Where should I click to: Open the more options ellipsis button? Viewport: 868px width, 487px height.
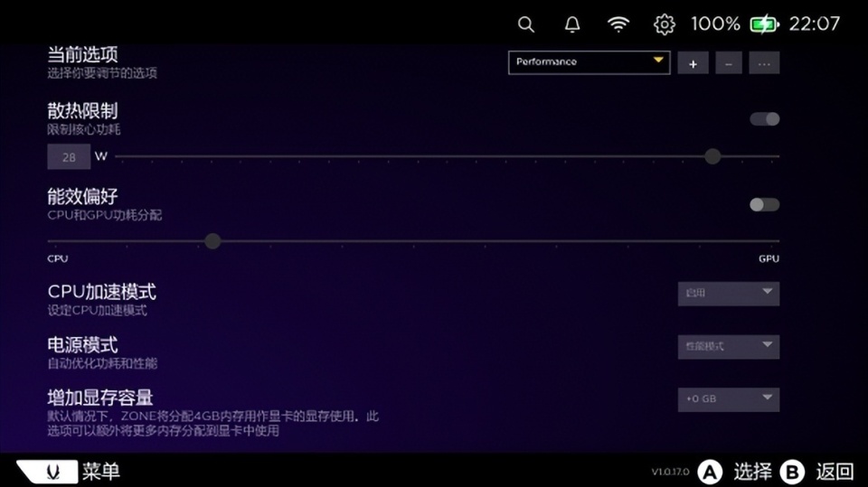tap(764, 63)
